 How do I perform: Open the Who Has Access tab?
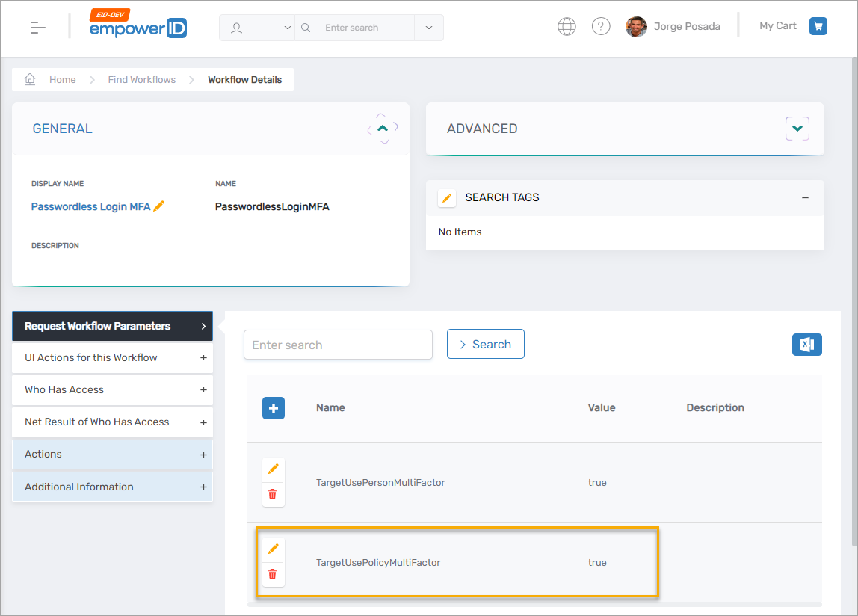pyautogui.click(x=112, y=389)
